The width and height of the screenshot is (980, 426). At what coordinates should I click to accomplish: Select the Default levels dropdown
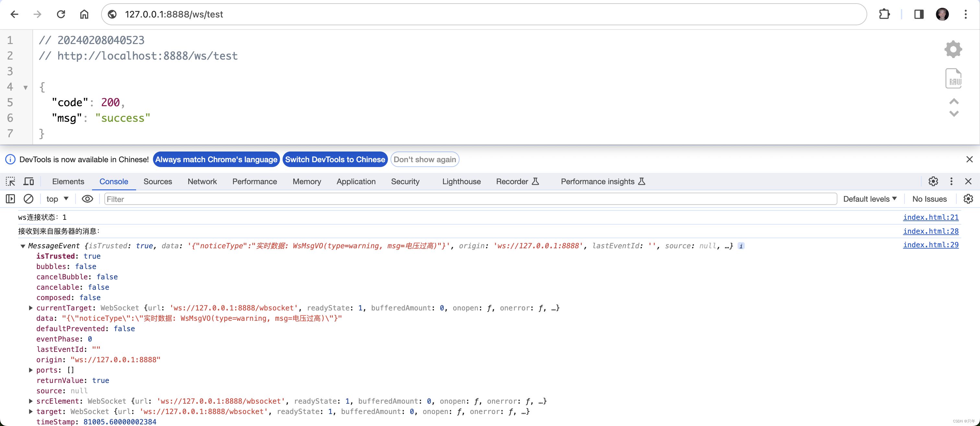pyautogui.click(x=870, y=199)
